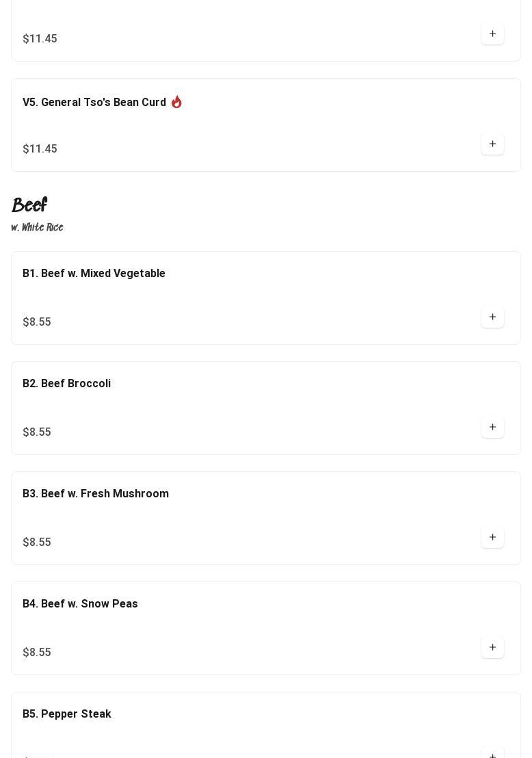The width and height of the screenshot is (532, 758).
Task: Click the plus button for B2 Beef Broccoli
Action: [492, 427]
